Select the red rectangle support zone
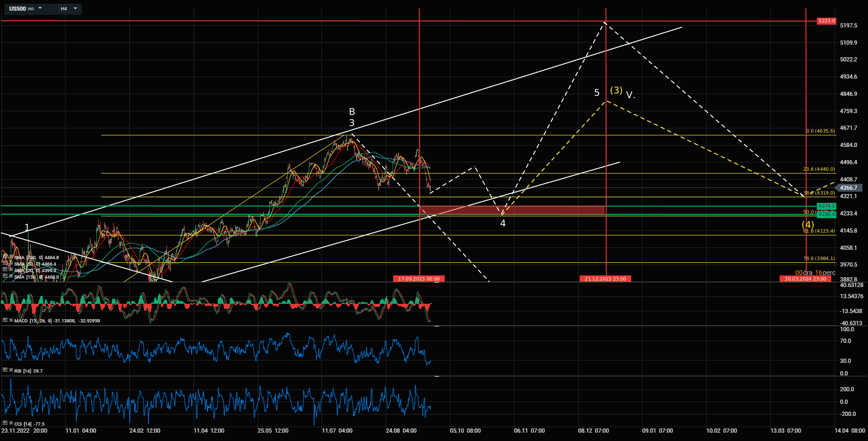The width and height of the screenshot is (868, 441). (512, 210)
